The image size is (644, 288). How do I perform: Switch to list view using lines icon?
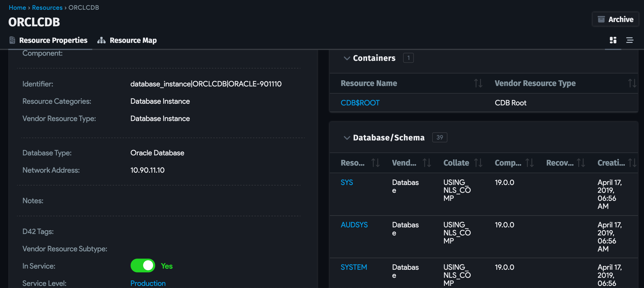point(630,40)
